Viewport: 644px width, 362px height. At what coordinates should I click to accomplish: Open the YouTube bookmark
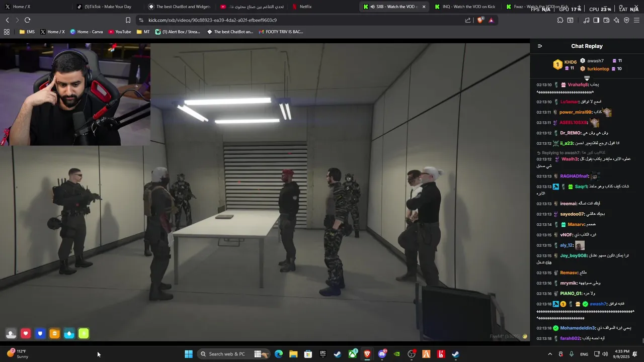click(x=120, y=32)
